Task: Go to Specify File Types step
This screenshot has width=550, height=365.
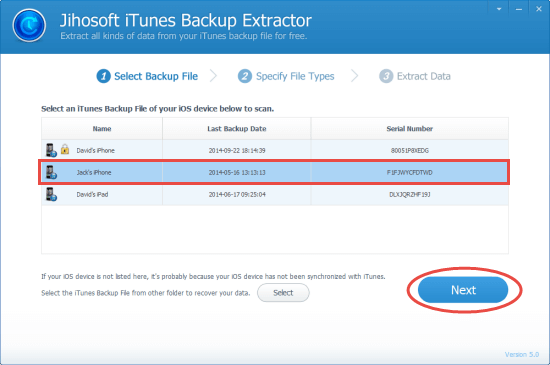Action: [x=295, y=76]
